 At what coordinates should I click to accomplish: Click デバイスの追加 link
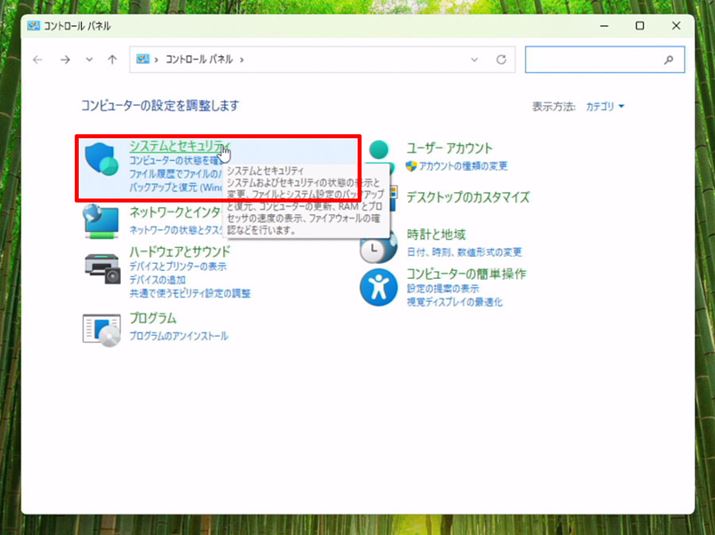click(157, 280)
